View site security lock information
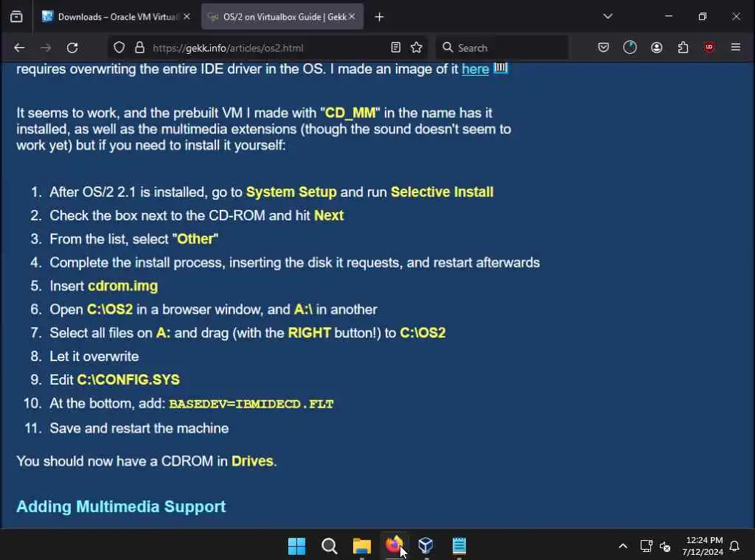 coord(139,48)
